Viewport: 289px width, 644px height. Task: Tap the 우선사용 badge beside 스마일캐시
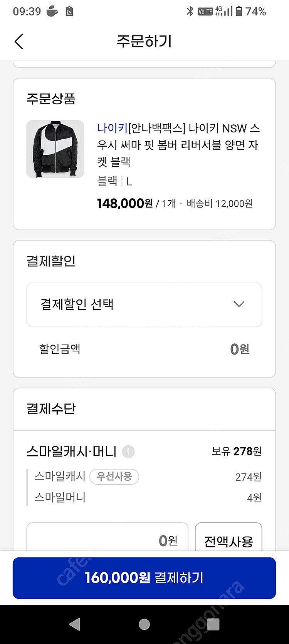pyautogui.click(x=114, y=477)
